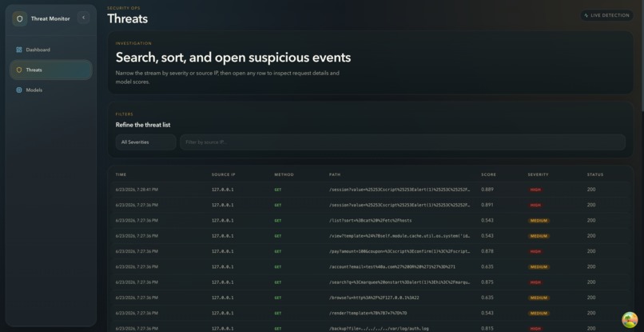The image size is (644, 332).
Task: Click MEDIUM badge in the /list?sort row
Action: (539, 221)
